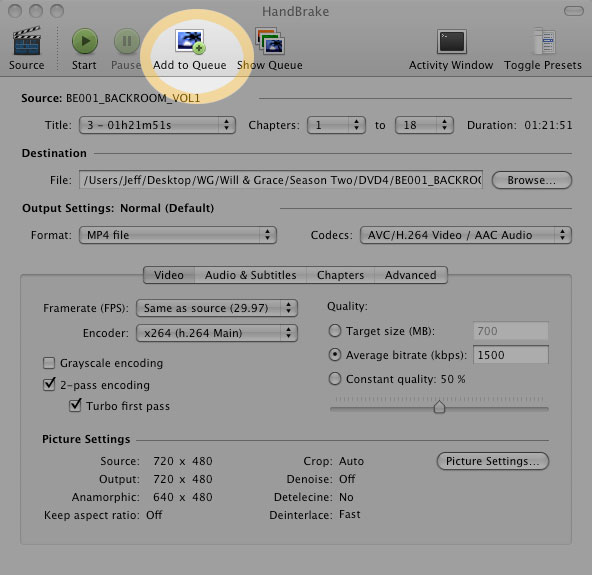Click the Browse... button
The width and height of the screenshot is (592, 575).
click(x=532, y=180)
